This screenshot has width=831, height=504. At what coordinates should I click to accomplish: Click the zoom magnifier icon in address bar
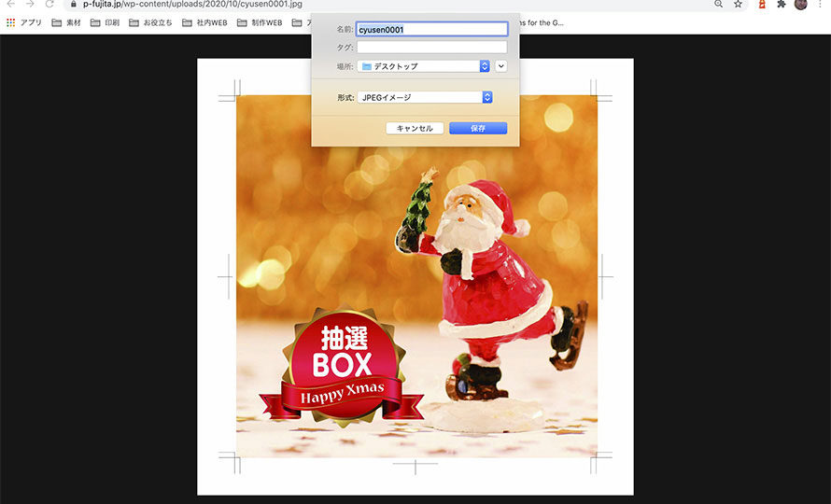coord(718,4)
